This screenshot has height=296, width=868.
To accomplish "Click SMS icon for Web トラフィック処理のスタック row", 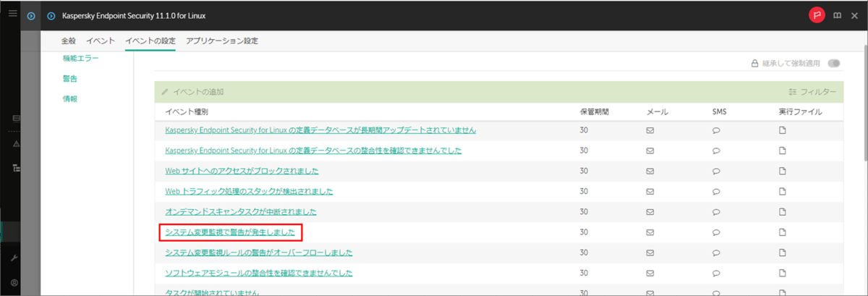I will [716, 192].
